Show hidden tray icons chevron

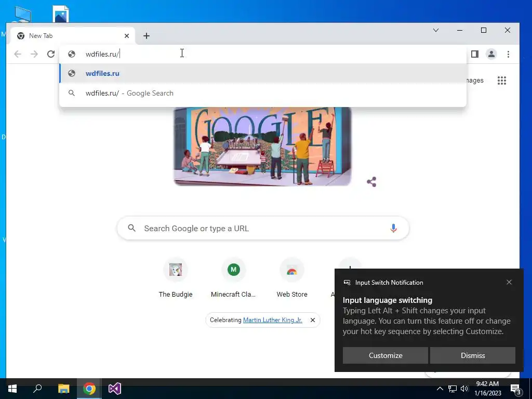tap(440, 389)
